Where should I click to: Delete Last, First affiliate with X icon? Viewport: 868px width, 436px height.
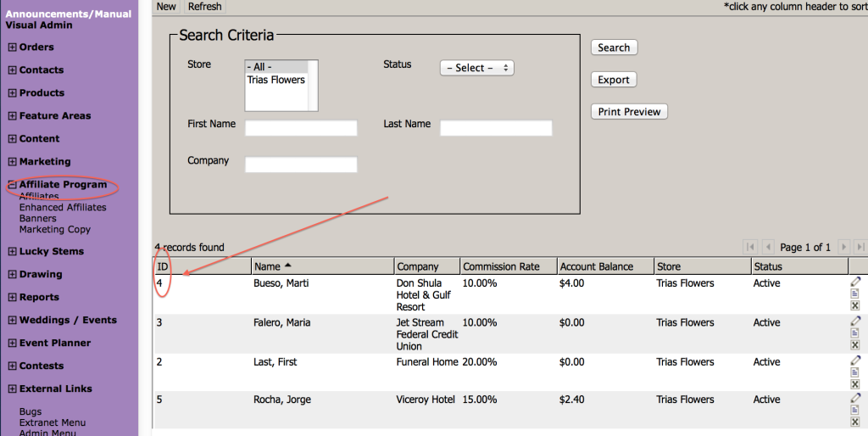pyautogui.click(x=854, y=384)
